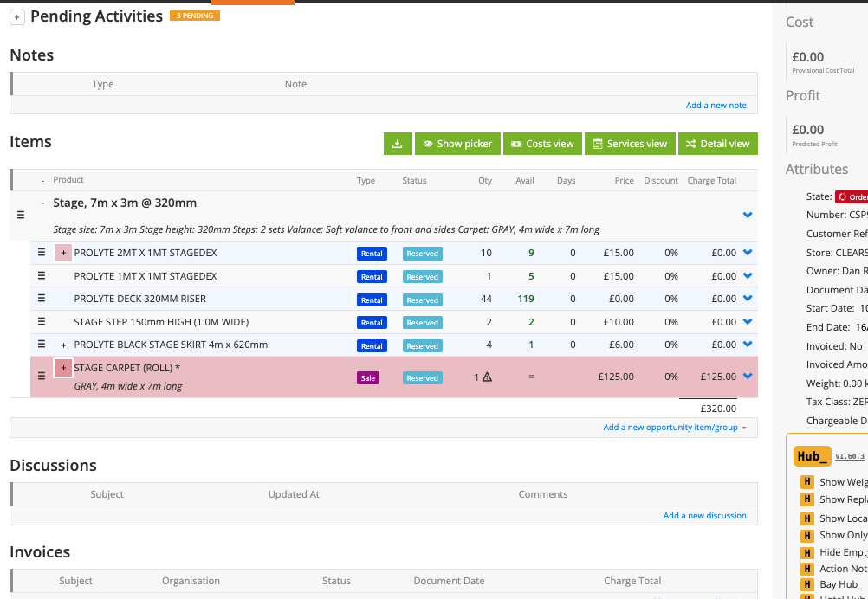Image resolution: width=868 pixels, height=599 pixels.
Task: Click the £125.00 price on STAGE CARPET row
Action: 616,377
